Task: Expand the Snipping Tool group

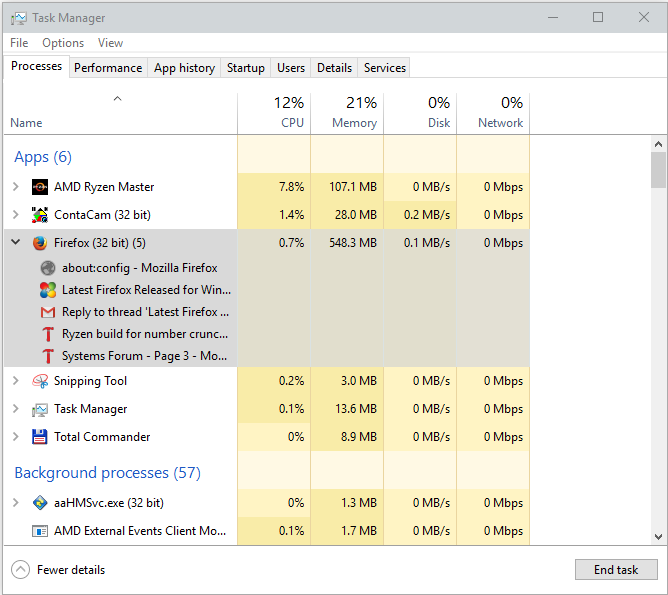Action: tap(16, 381)
